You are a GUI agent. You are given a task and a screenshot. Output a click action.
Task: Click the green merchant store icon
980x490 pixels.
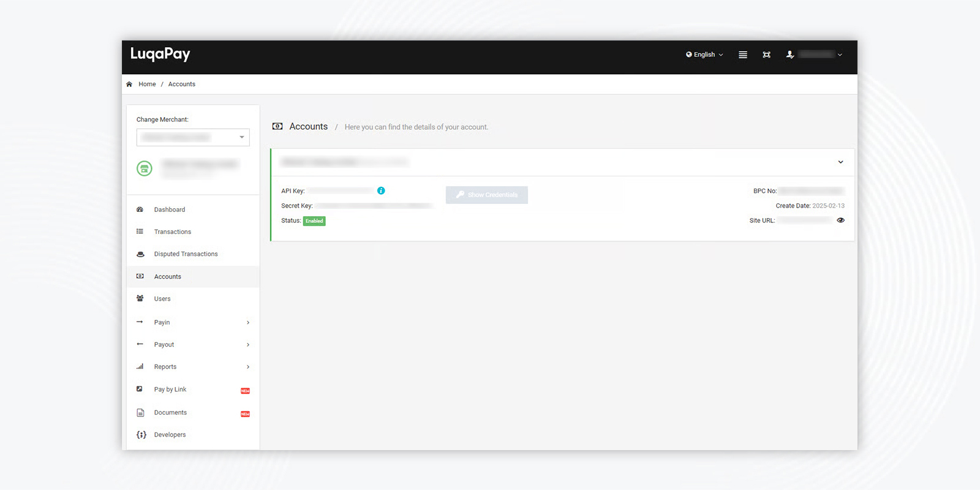(145, 168)
